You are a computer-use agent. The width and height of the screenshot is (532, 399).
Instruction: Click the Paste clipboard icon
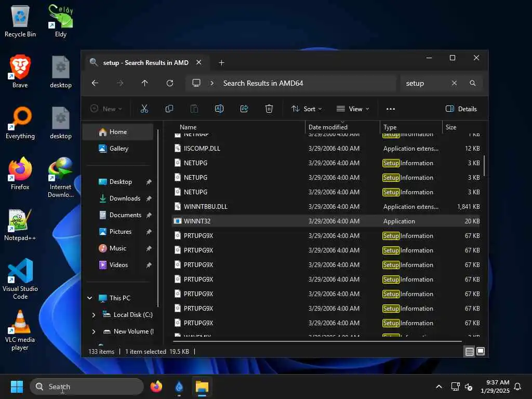pos(194,109)
